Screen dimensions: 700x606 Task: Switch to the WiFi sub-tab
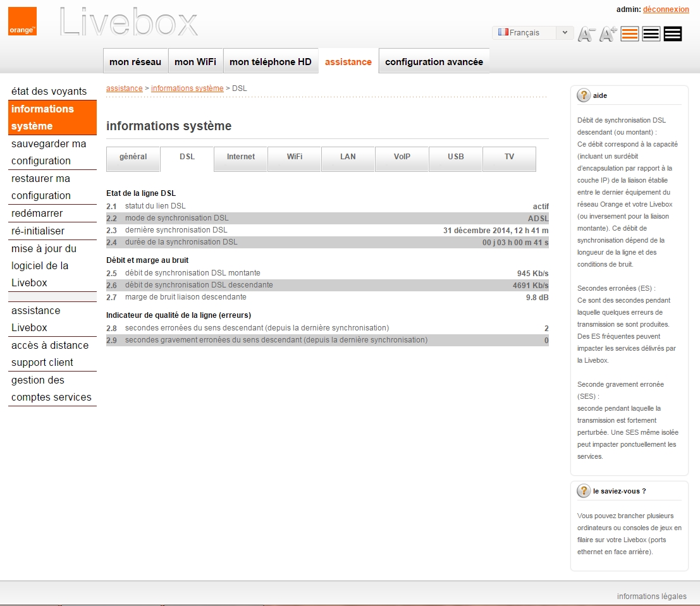coord(295,159)
